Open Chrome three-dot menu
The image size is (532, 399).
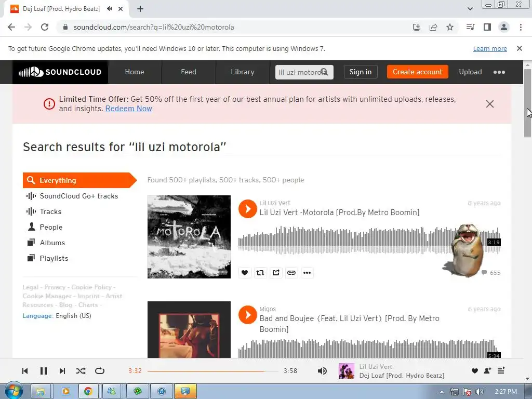coord(521,27)
